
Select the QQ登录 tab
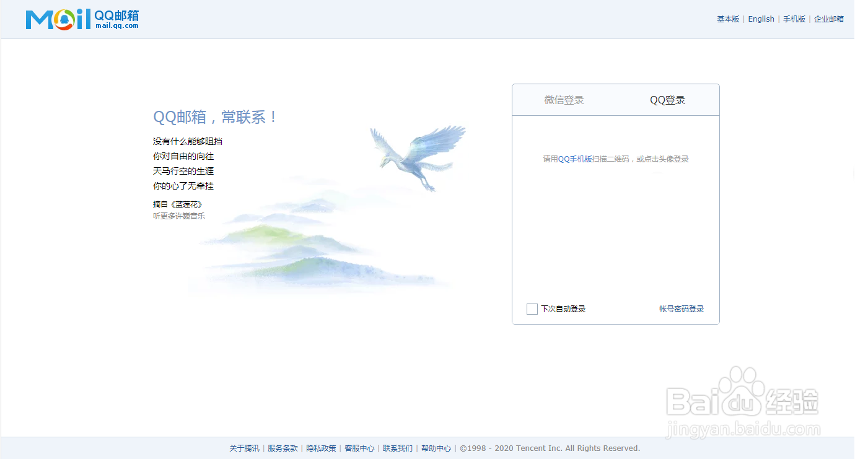point(667,100)
